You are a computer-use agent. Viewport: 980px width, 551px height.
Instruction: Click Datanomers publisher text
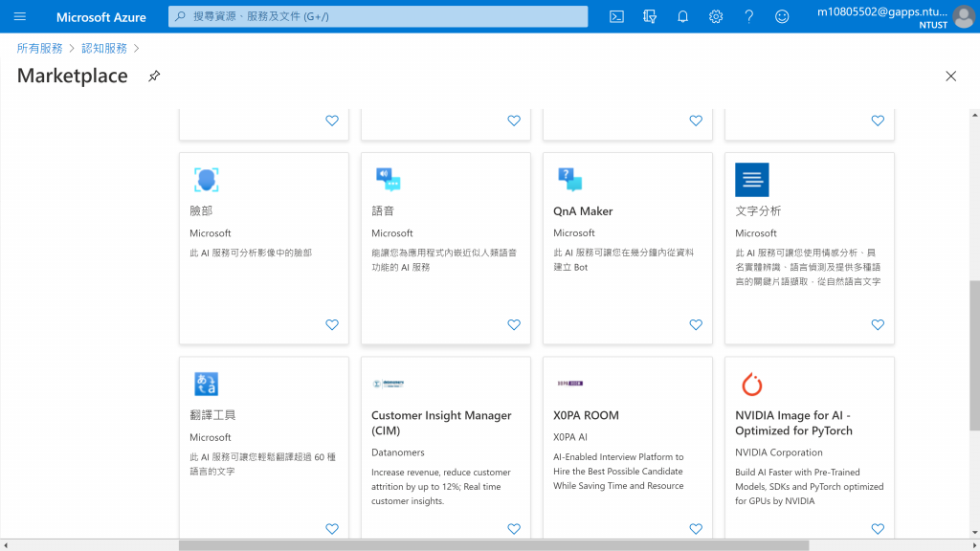coord(397,452)
